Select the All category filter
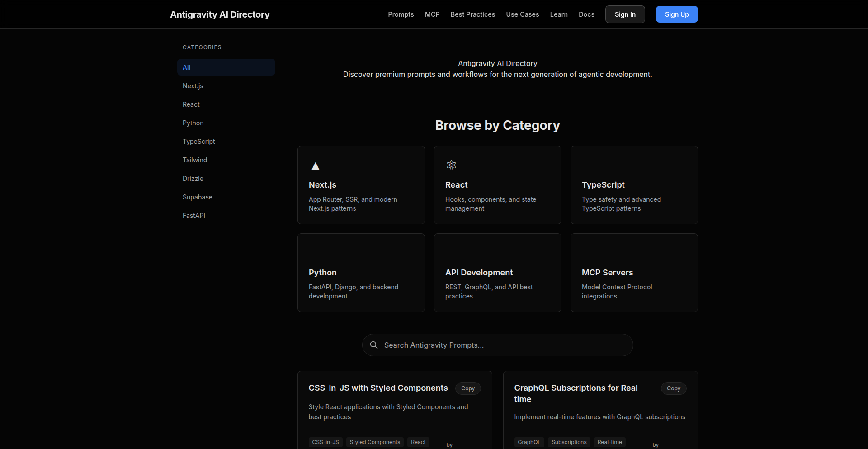 pyautogui.click(x=226, y=67)
